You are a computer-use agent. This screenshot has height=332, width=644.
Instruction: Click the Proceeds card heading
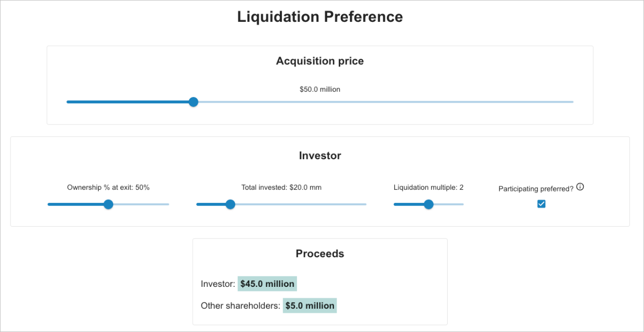coord(319,254)
